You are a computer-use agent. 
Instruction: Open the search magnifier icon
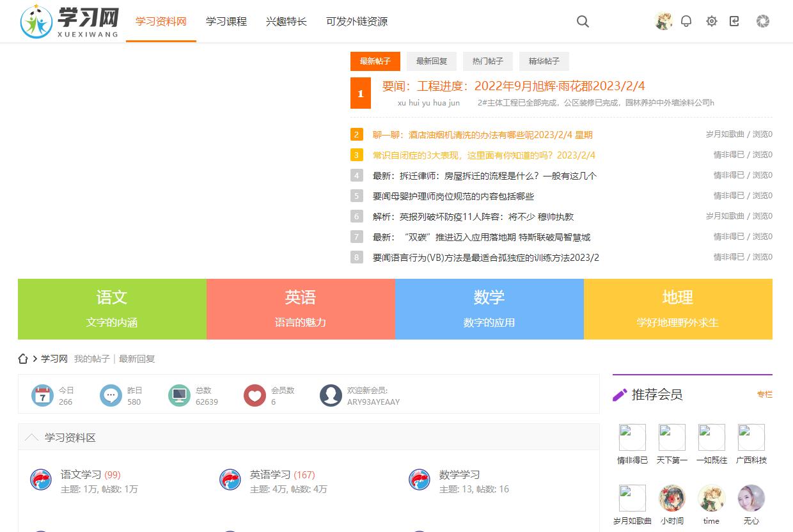click(583, 21)
